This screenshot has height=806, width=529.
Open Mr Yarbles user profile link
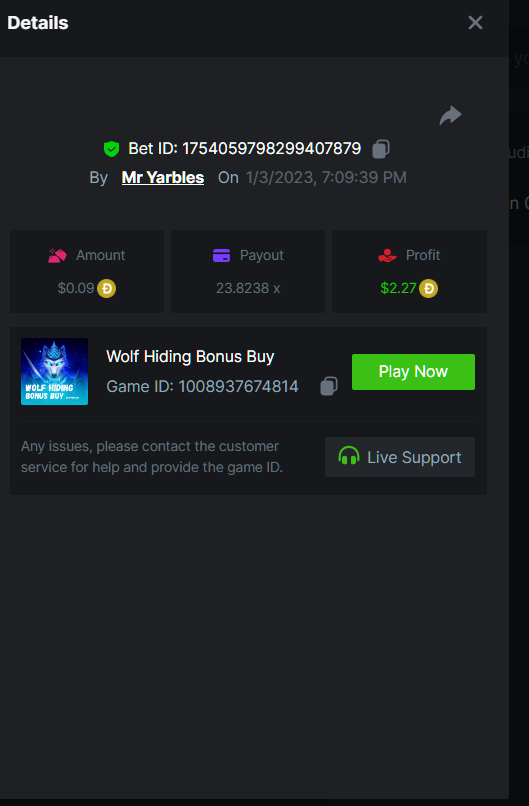click(x=163, y=177)
